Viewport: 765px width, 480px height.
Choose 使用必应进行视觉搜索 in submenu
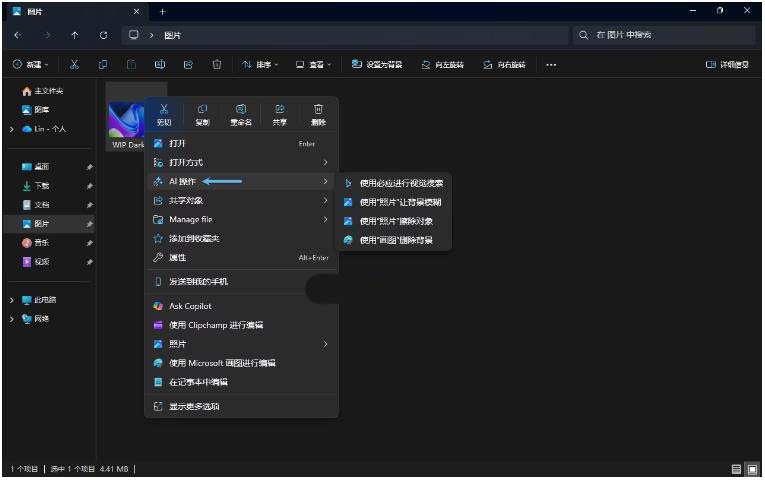pyautogui.click(x=395, y=183)
